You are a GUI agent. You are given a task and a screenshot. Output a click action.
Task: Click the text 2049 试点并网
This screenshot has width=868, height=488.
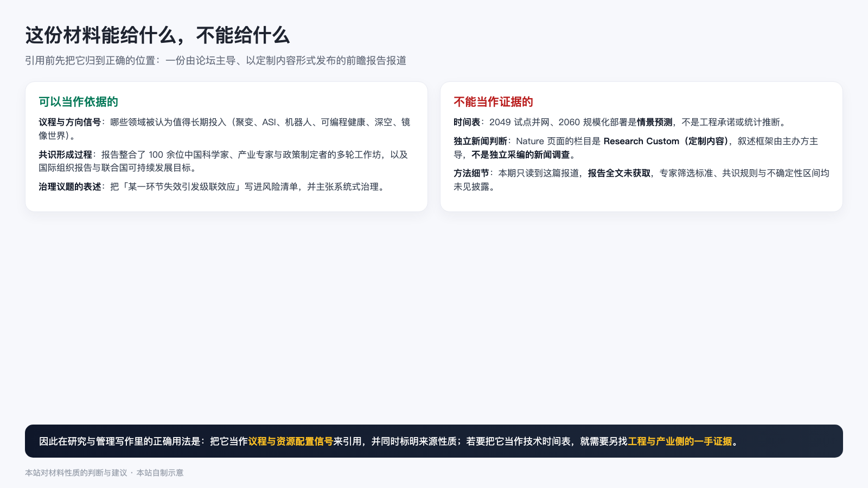[520, 123]
